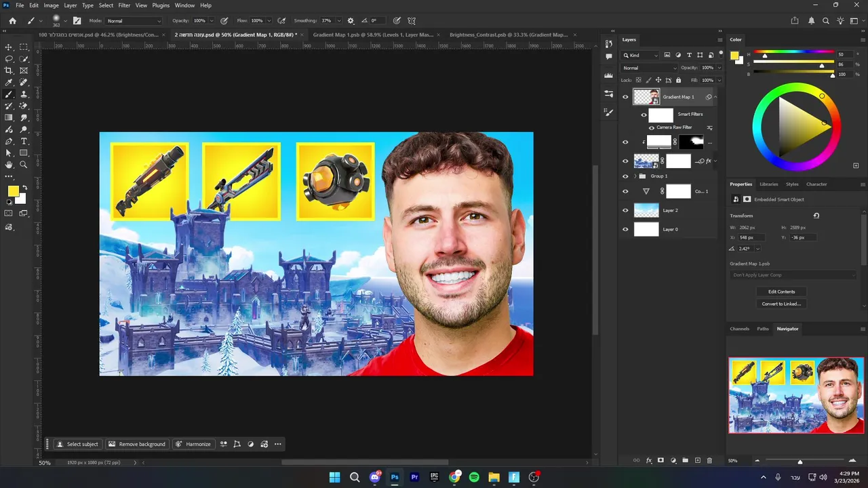Select the Rectangular Marquee tool
Image resolution: width=868 pixels, height=488 pixels.
point(24,47)
